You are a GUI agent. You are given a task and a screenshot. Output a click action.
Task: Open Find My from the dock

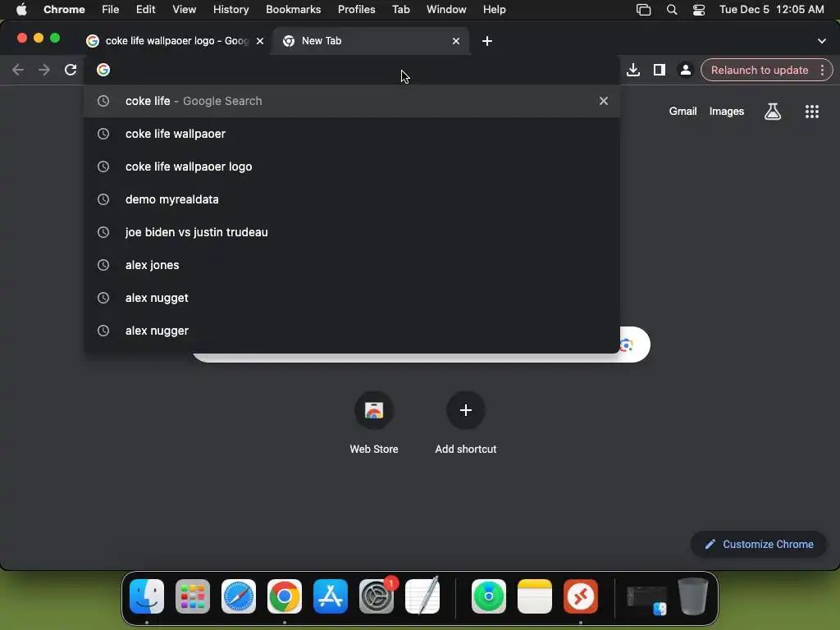click(x=489, y=596)
